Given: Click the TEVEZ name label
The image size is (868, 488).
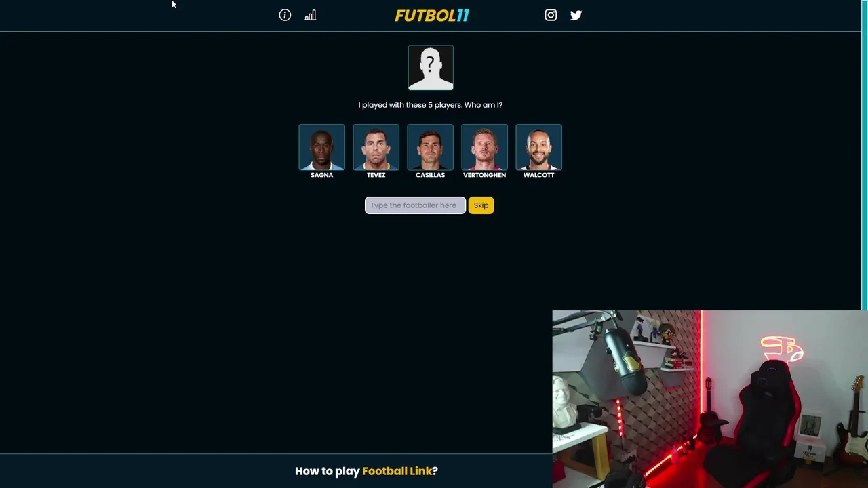Looking at the screenshot, I should [x=376, y=175].
